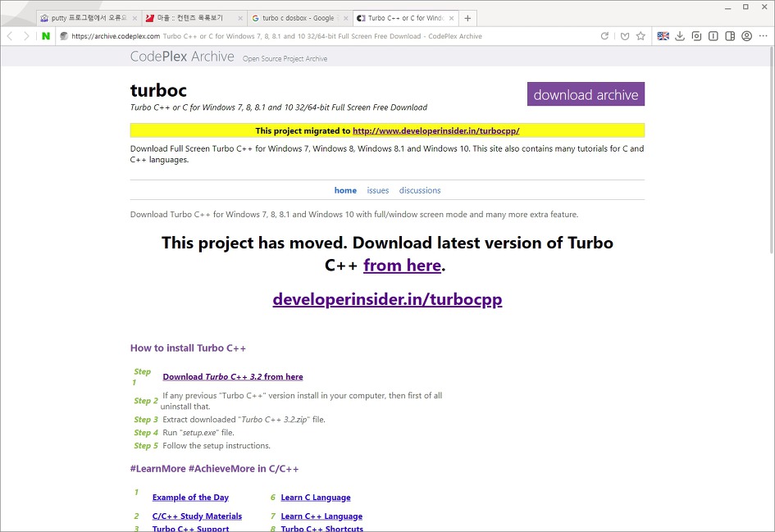Click the 'Step 4' label

146,433
